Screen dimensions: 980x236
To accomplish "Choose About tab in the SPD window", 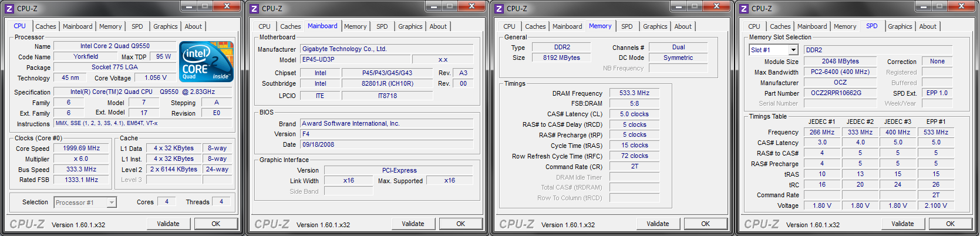I will pos(928,26).
